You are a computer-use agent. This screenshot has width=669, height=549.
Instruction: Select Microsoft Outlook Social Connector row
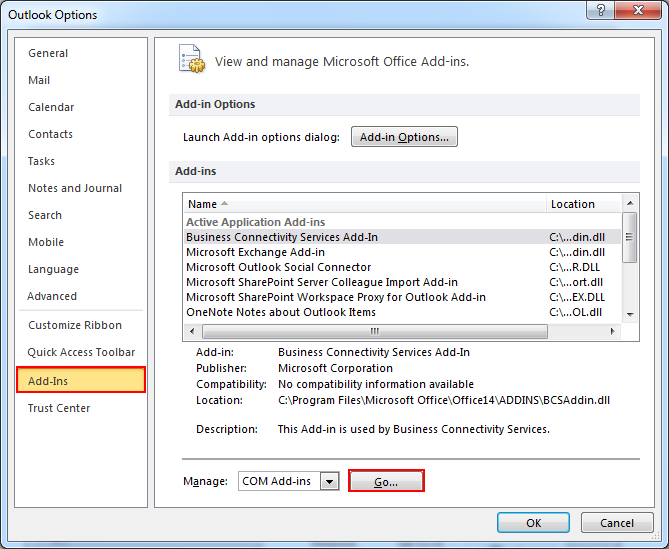click(402, 267)
